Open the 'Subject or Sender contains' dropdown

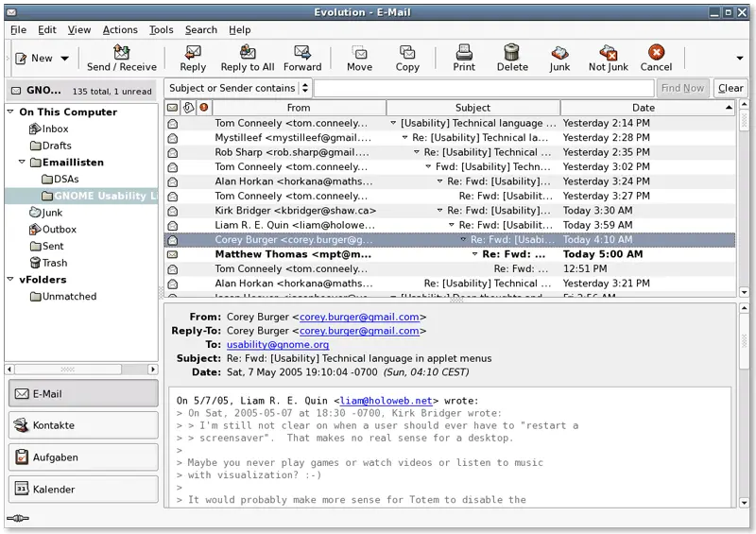(x=238, y=88)
